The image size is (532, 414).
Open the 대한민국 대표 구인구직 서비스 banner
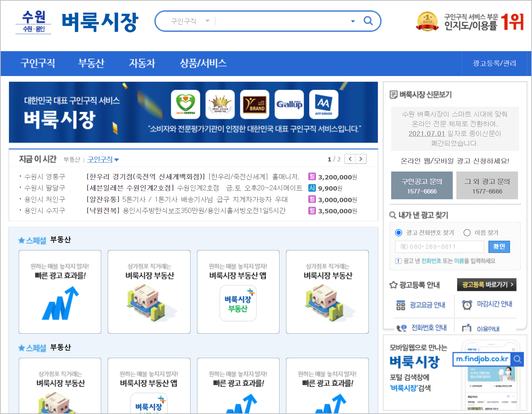point(193,112)
